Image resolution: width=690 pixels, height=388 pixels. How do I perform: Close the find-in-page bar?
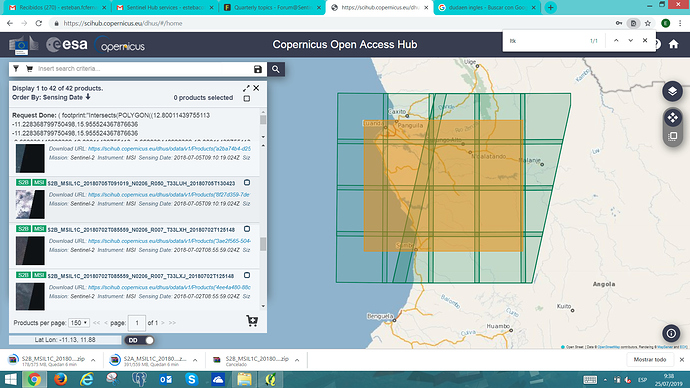645,40
